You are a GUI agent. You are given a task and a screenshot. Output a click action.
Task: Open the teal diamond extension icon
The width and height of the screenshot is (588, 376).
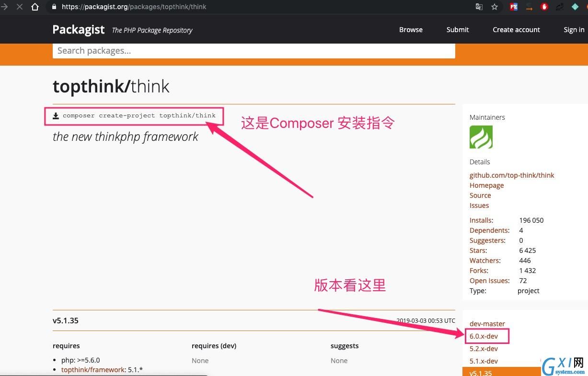(575, 7)
